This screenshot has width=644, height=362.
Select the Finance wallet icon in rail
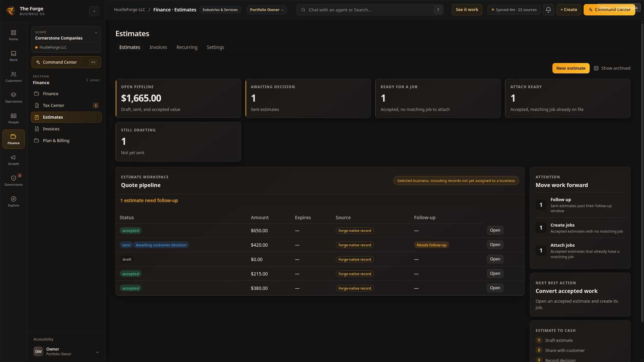coord(13,139)
